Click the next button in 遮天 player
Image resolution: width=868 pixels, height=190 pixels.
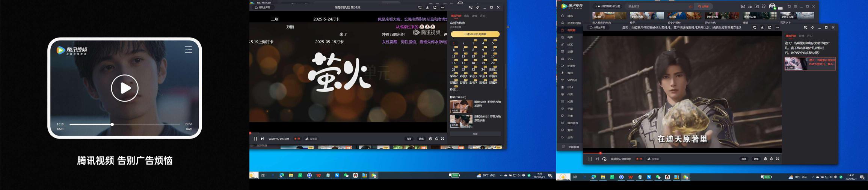coord(597,159)
